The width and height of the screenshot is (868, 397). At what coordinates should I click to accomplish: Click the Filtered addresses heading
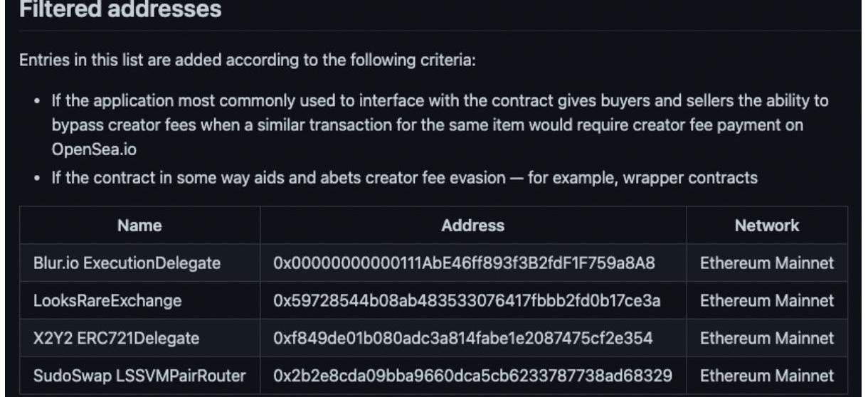[x=120, y=10]
